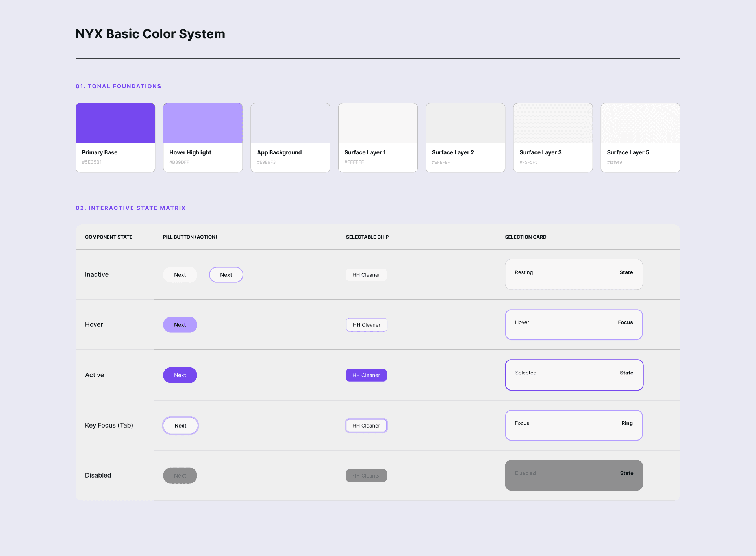Click the "#faf9f9" hex label
This screenshot has width=756, height=556.
[x=614, y=162]
